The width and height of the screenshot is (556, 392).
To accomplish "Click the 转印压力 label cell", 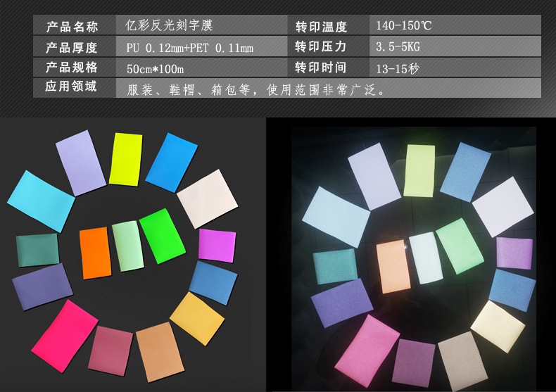I will tap(329, 46).
